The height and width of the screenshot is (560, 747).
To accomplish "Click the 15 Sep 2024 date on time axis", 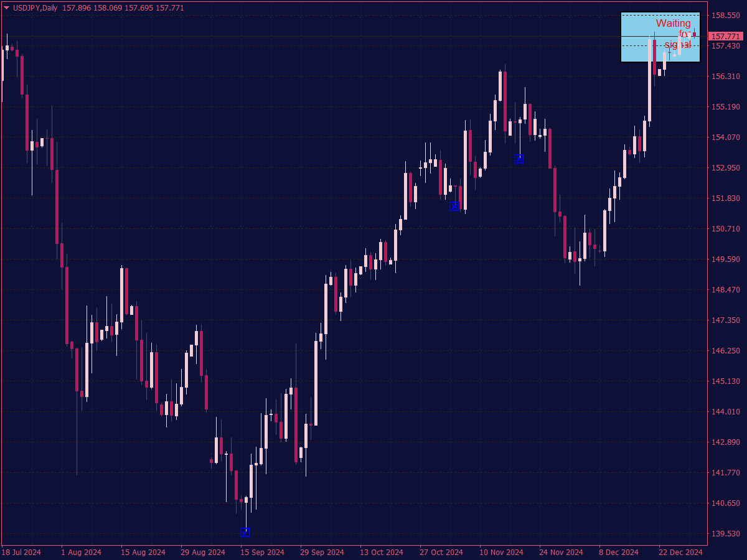I will point(262,552).
